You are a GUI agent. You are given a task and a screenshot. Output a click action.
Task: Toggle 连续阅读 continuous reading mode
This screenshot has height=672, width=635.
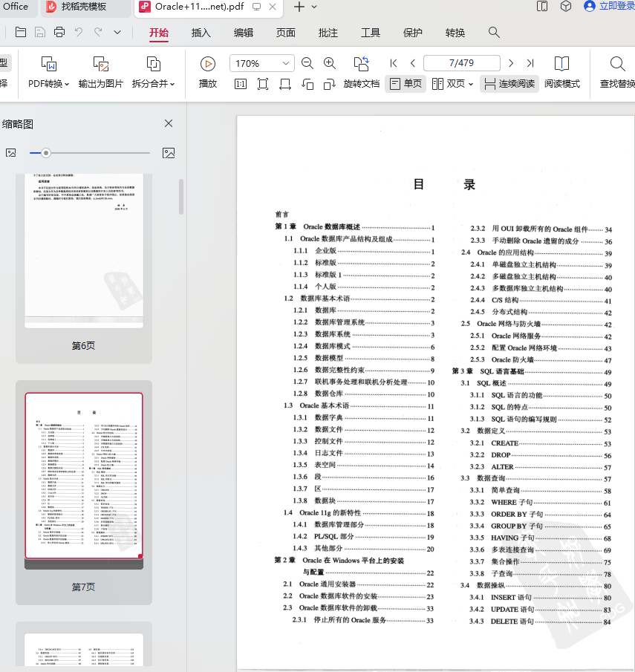tap(509, 84)
